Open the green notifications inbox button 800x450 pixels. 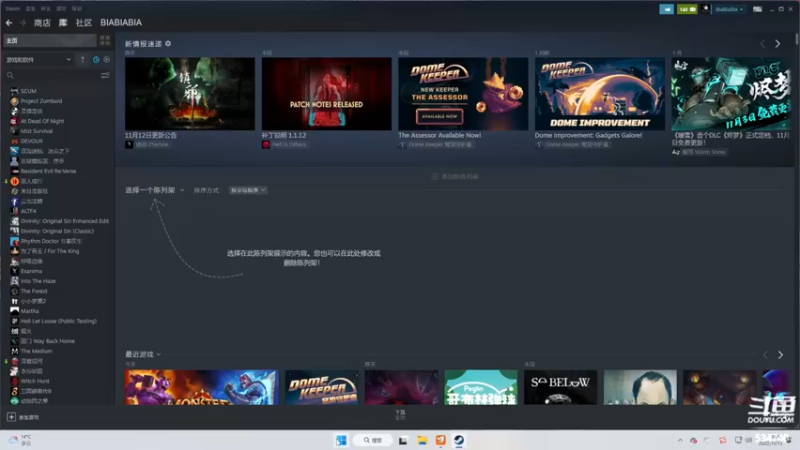[687, 9]
